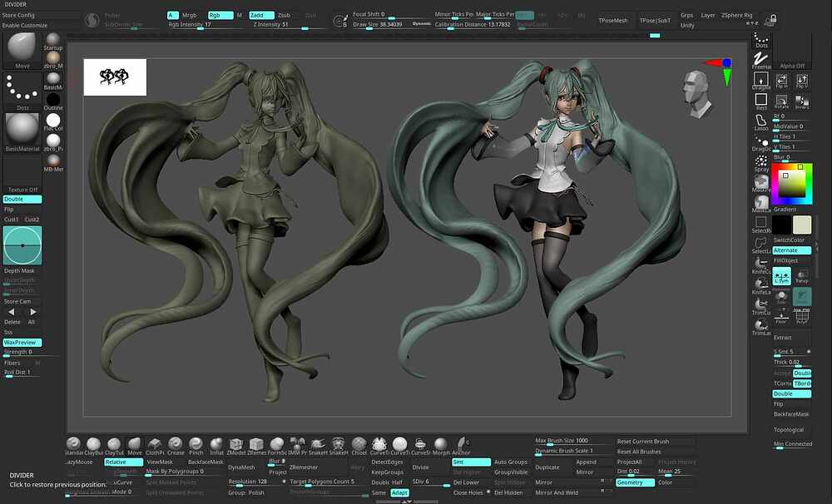Click the head-shaped camera navigation gizmo
This screenshot has width=832, height=504.
click(x=696, y=93)
